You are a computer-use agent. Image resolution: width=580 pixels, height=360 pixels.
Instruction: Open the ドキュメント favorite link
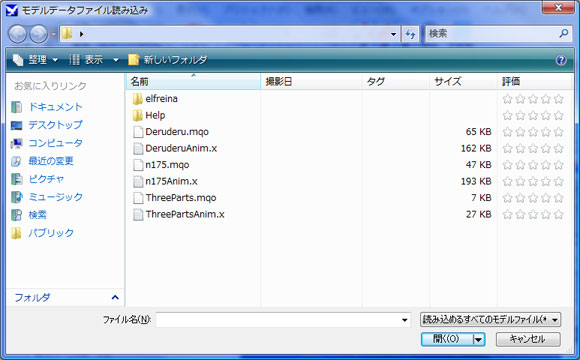[x=55, y=107]
